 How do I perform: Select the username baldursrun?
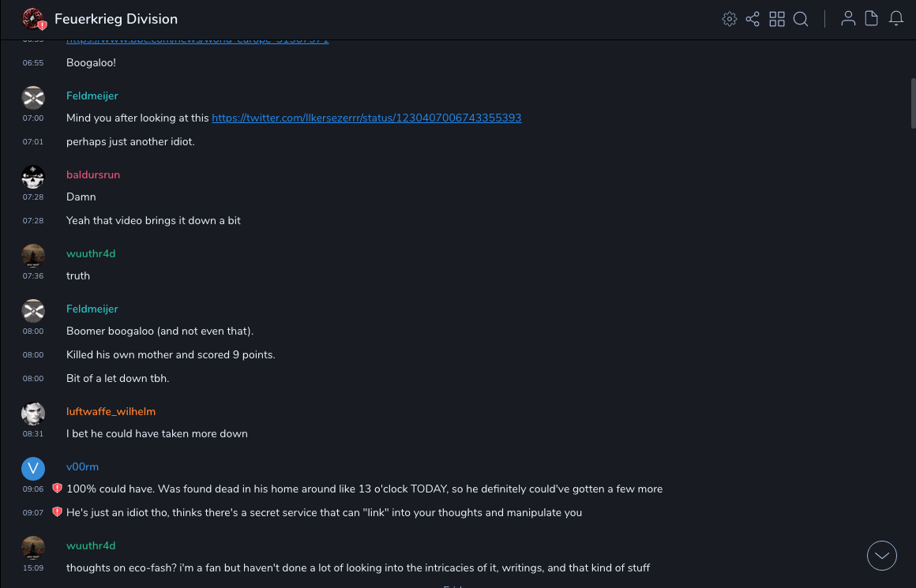coord(93,174)
